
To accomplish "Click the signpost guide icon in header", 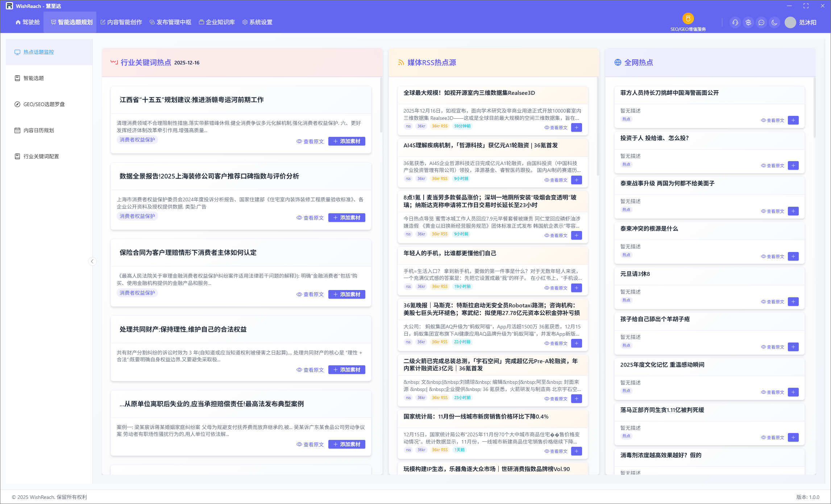I will pyautogui.click(x=748, y=22).
